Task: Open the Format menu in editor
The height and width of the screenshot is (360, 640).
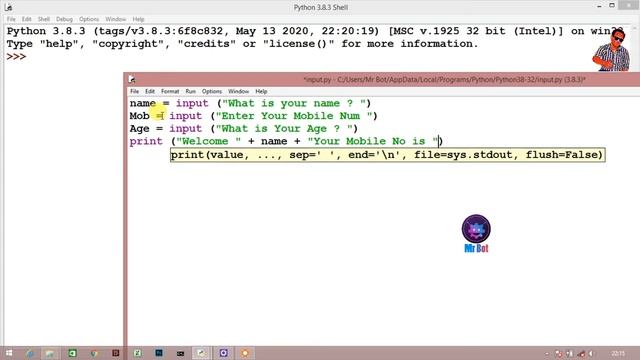Action: [170, 91]
